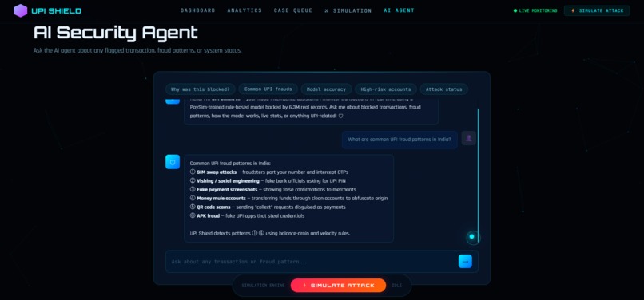
Task: Click the top-right Simulate Attack button
Action: coord(597,10)
